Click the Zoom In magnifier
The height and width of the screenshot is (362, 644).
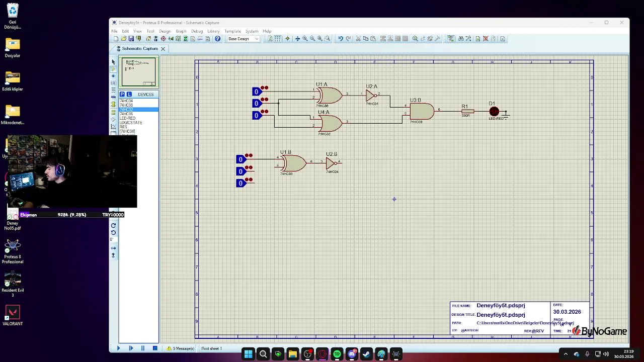click(305, 39)
